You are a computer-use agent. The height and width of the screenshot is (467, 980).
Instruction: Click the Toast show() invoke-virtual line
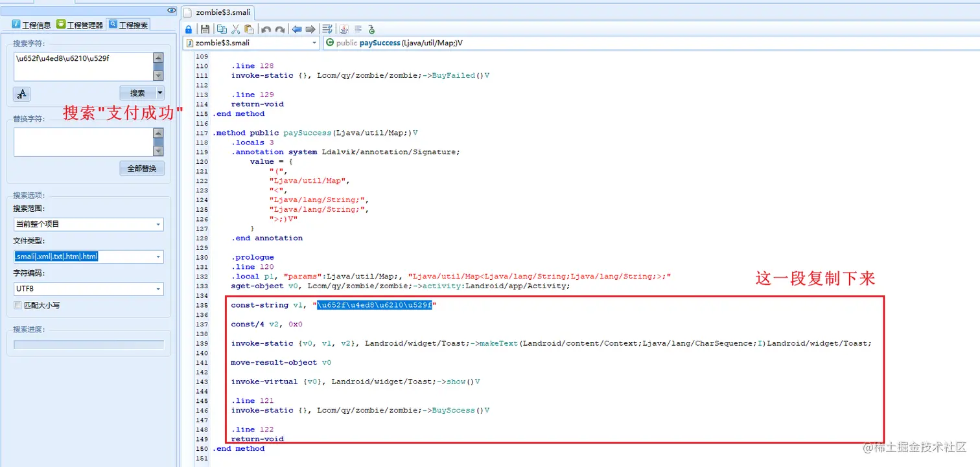[x=355, y=382]
